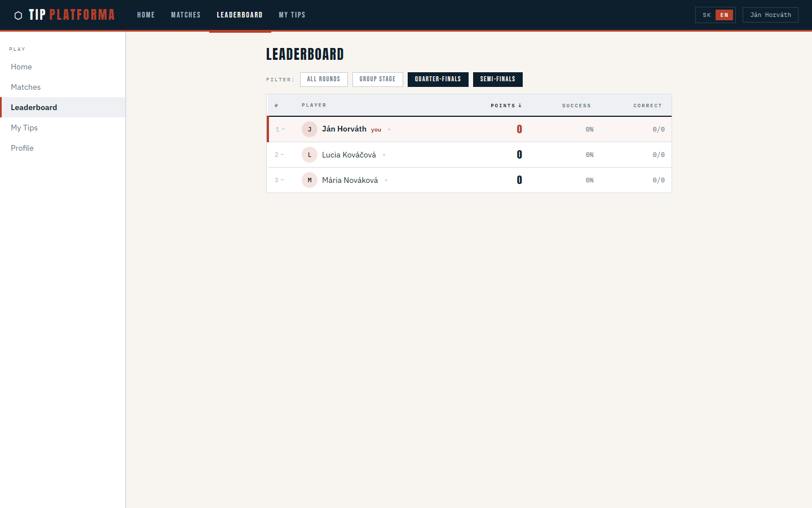The height and width of the screenshot is (508, 812).
Task: Click Mária Nováková's M avatar
Action: [x=309, y=180]
